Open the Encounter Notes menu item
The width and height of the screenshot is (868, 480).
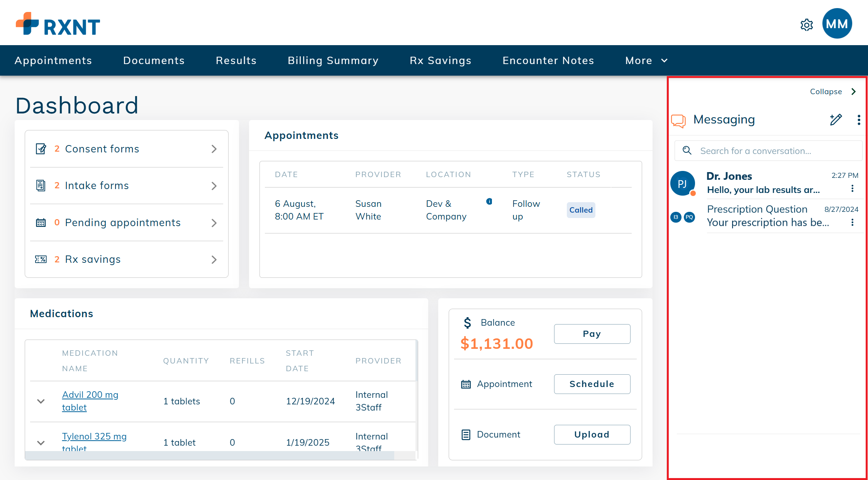coord(548,61)
